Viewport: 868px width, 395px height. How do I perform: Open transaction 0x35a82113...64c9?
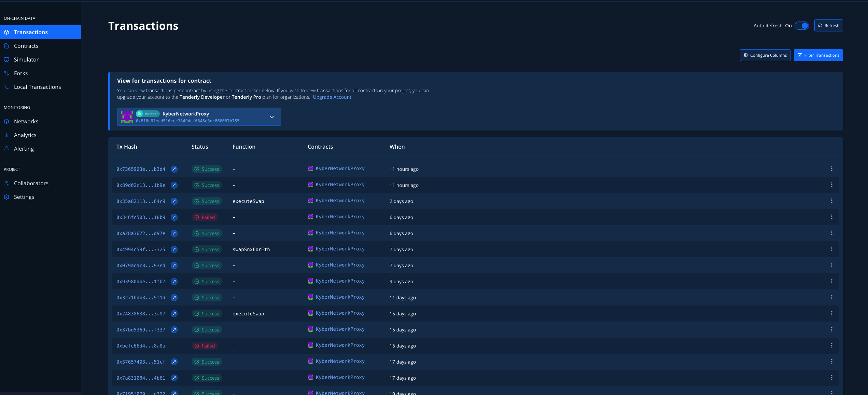tap(141, 201)
